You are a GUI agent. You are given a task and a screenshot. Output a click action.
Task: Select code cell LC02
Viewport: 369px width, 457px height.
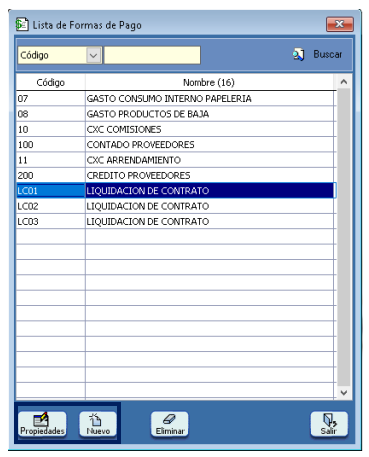click(x=51, y=206)
